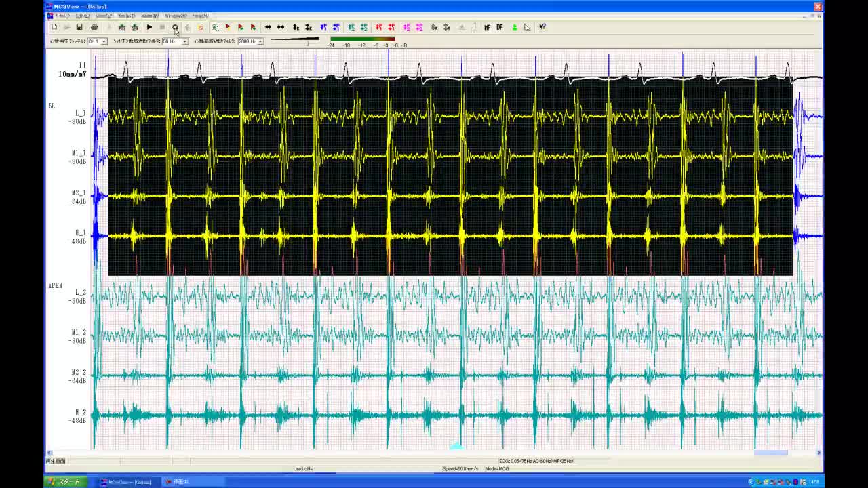The image size is (868, 488).
Task: Click the yellow-red flag marker icon
Action: coord(227,27)
